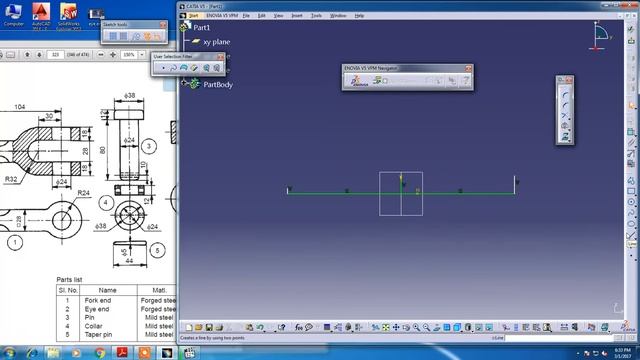Open the Tools menu

click(316, 16)
